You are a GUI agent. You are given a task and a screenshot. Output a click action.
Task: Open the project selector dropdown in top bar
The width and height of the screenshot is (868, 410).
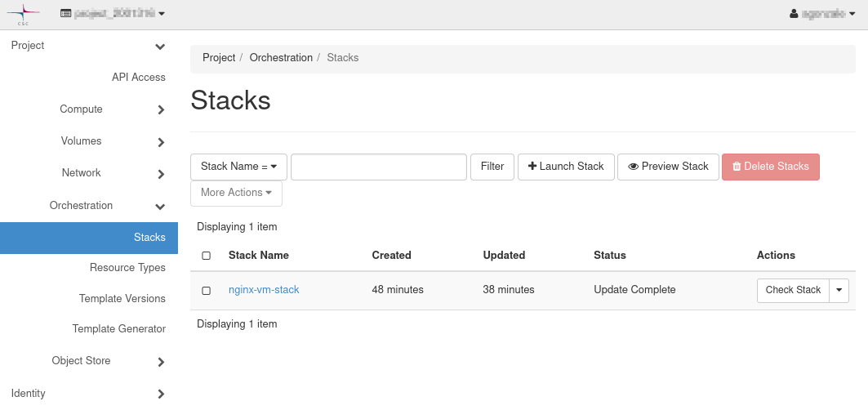pyautogui.click(x=113, y=14)
